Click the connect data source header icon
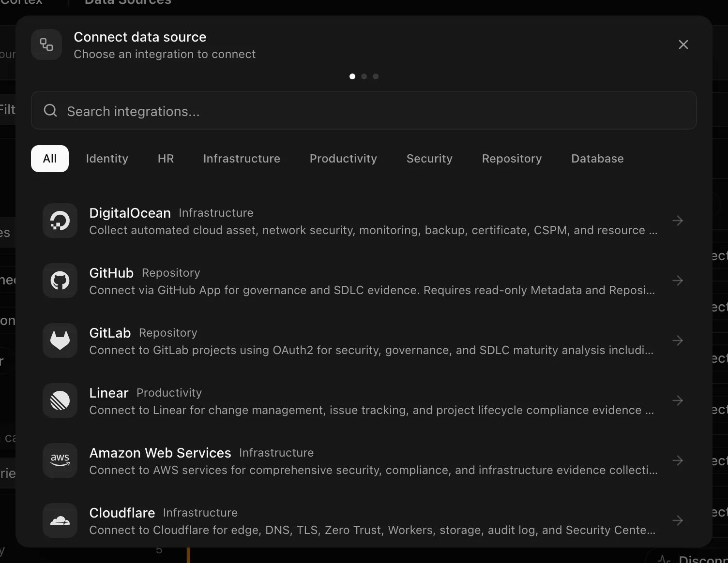Image resolution: width=728 pixels, height=563 pixels. [x=46, y=44]
